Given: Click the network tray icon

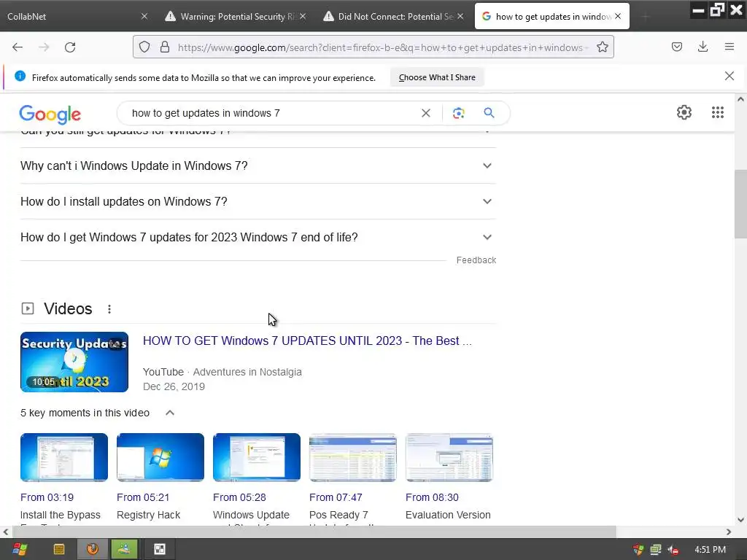Looking at the screenshot, I should pos(656,550).
